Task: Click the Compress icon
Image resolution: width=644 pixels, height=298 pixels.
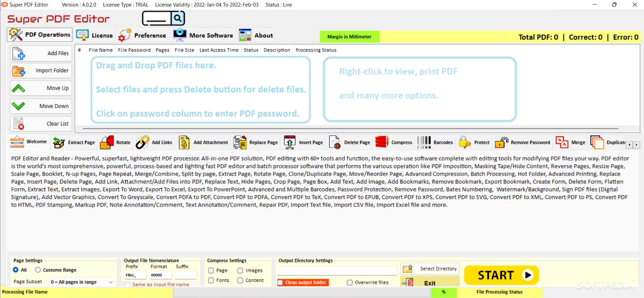Action: [382, 142]
